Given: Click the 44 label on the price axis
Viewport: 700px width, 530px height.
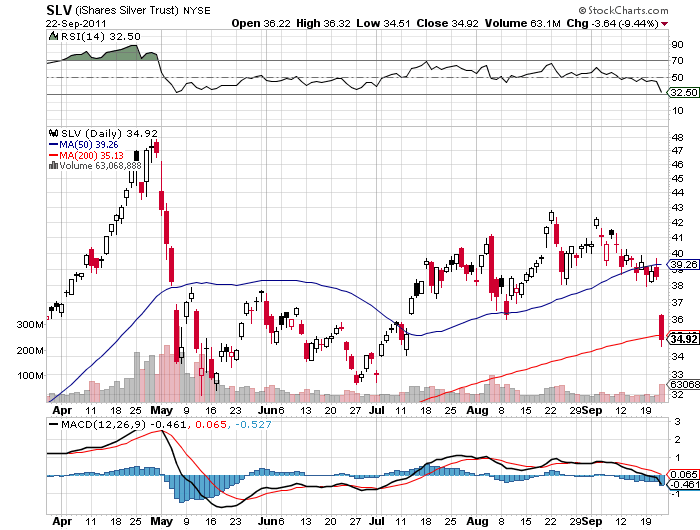Looking at the screenshot, I should [x=677, y=192].
